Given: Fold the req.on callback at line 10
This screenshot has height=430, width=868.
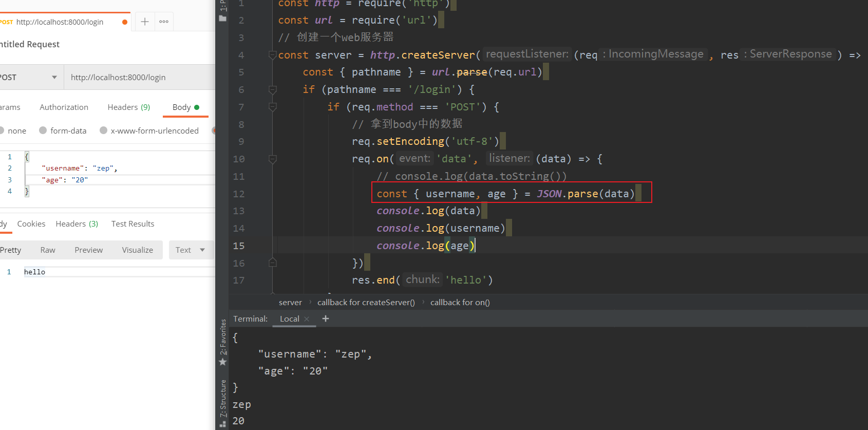Looking at the screenshot, I should click(x=273, y=159).
